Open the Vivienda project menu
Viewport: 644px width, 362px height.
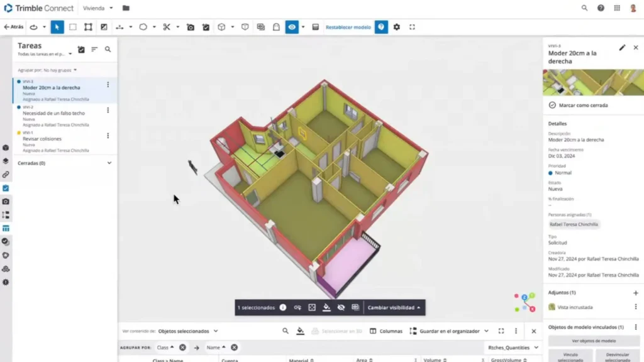click(96, 8)
